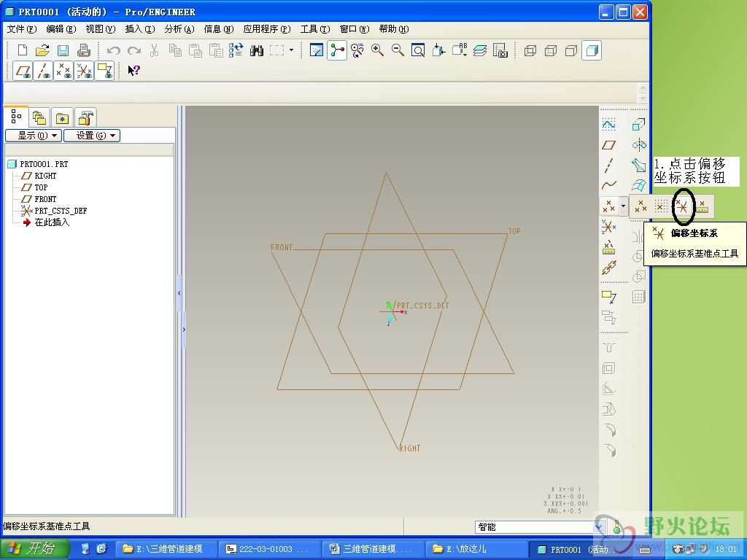Switch to the Folder Browser tab

coord(39,117)
